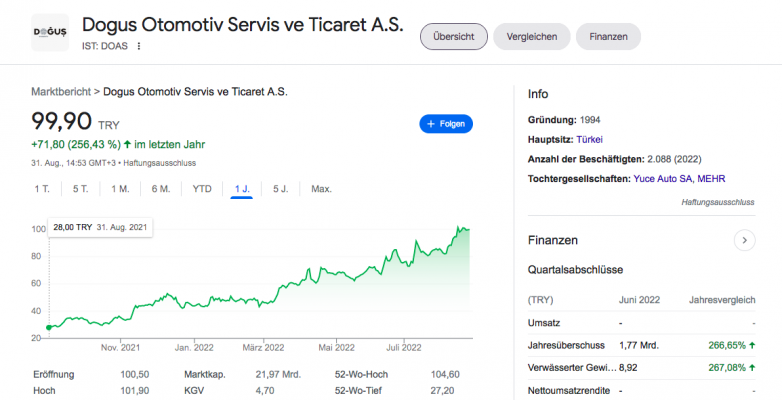This screenshot has width=782, height=400.
Task: Click the Dogus company logo icon
Action: coord(50,33)
